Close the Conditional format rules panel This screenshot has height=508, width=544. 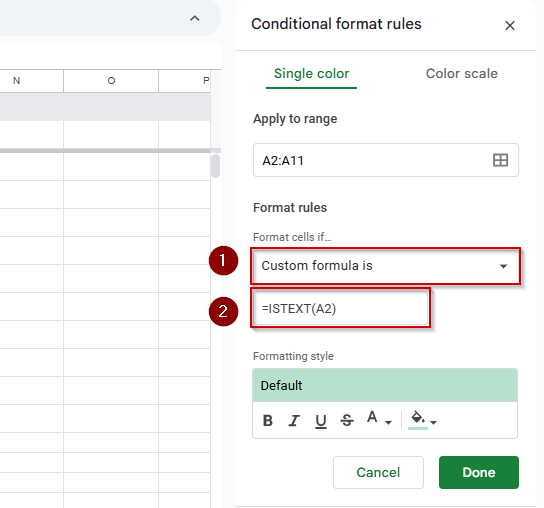point(510,25)
